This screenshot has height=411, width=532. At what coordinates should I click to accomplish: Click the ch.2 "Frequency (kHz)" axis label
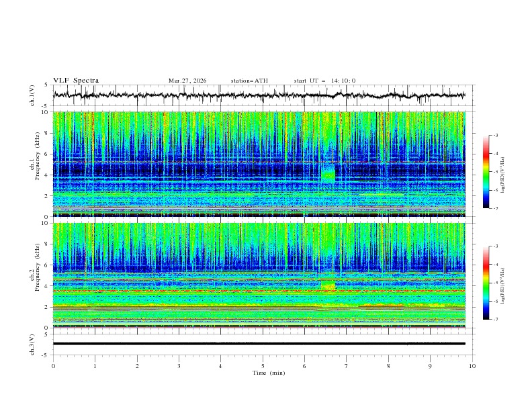(x=38, y=267)
